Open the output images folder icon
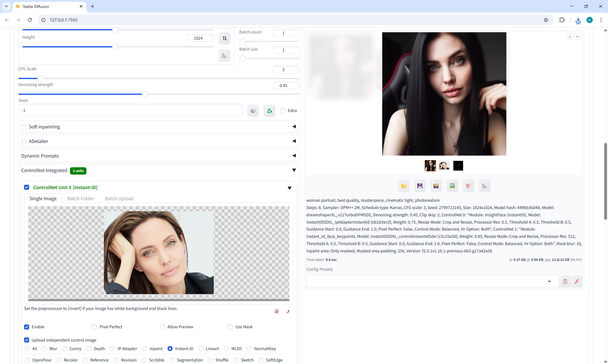The image size is (608, 364). 403,186
